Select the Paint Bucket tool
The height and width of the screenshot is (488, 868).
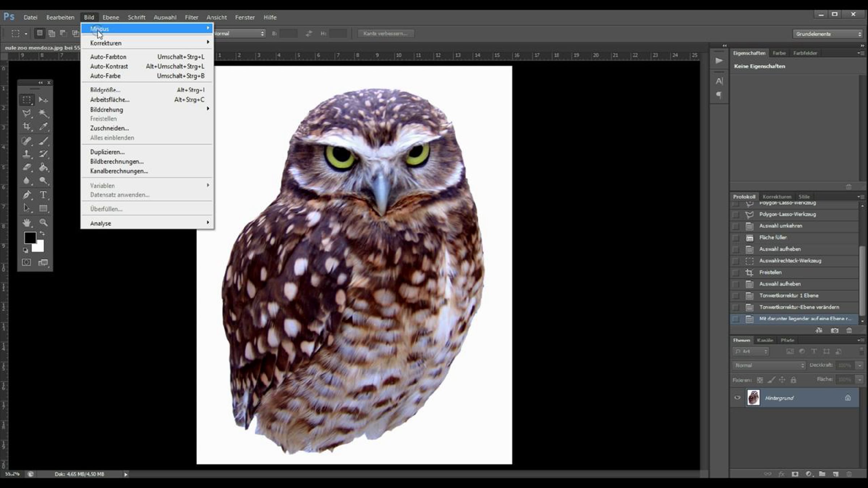coord(43,167)
